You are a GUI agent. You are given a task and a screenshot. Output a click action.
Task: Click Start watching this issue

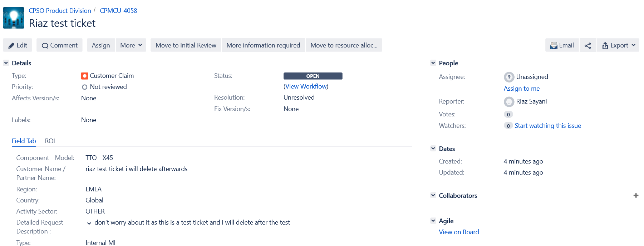(548, 126)
